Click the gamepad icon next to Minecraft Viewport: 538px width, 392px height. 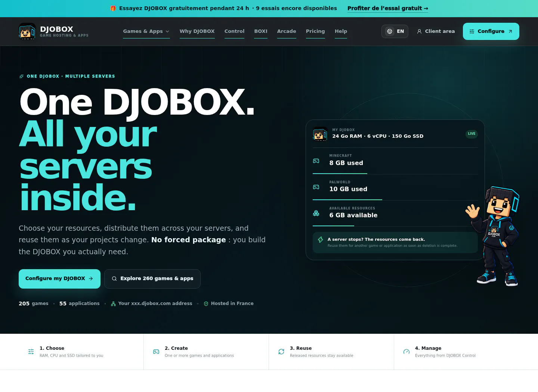316,161
